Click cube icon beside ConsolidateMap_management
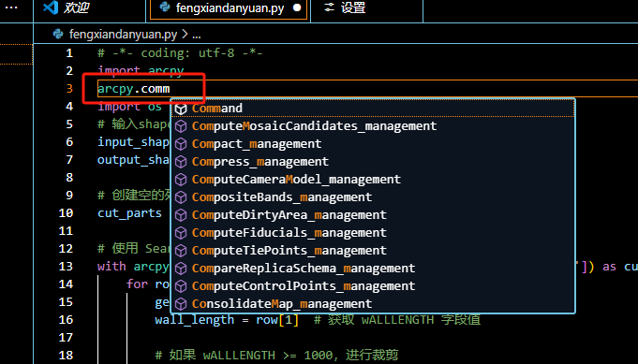The image size is (638, 364). coord(181,304)
